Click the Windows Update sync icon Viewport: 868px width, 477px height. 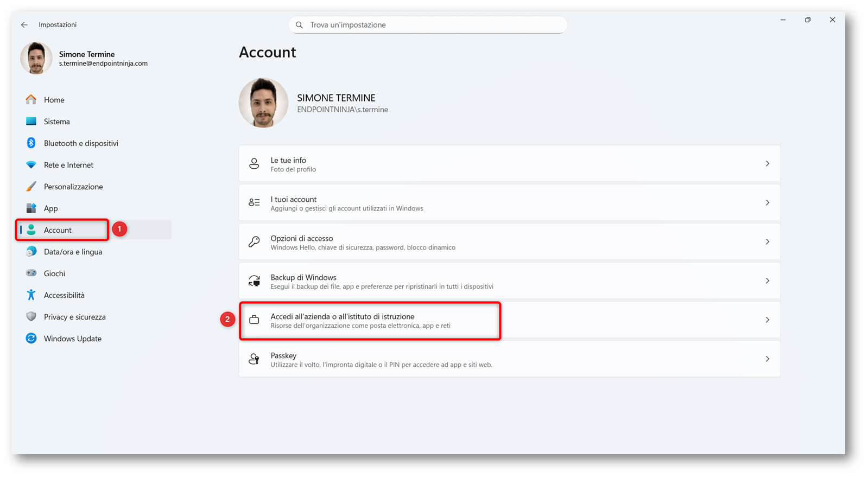pyautogui.click(x=31, y=338)
